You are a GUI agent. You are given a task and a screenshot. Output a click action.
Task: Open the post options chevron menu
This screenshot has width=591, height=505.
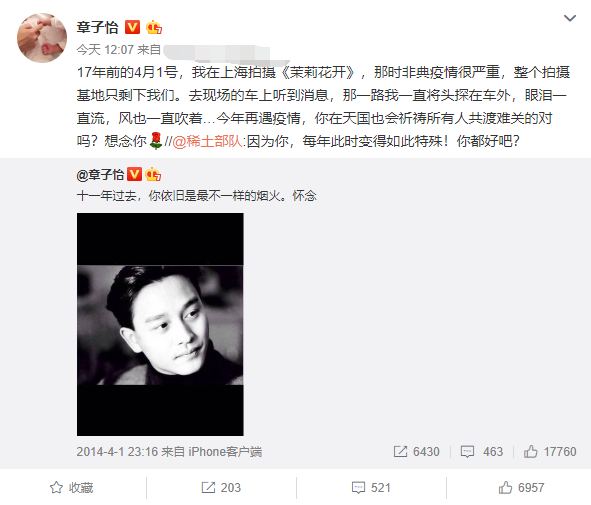point(570,18)
